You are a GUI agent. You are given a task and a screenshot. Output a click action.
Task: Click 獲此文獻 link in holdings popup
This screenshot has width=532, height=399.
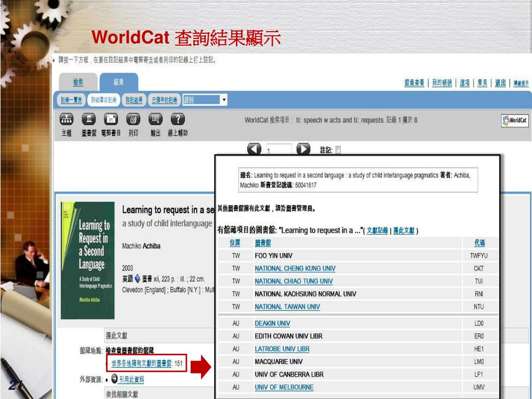(404, 231)
